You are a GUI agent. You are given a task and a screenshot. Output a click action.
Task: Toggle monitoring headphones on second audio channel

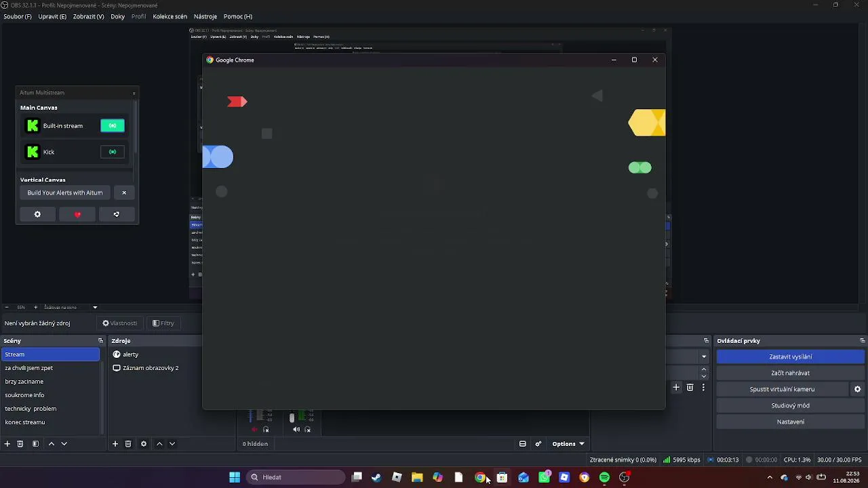pyautogui.click(x=307, y=429)
